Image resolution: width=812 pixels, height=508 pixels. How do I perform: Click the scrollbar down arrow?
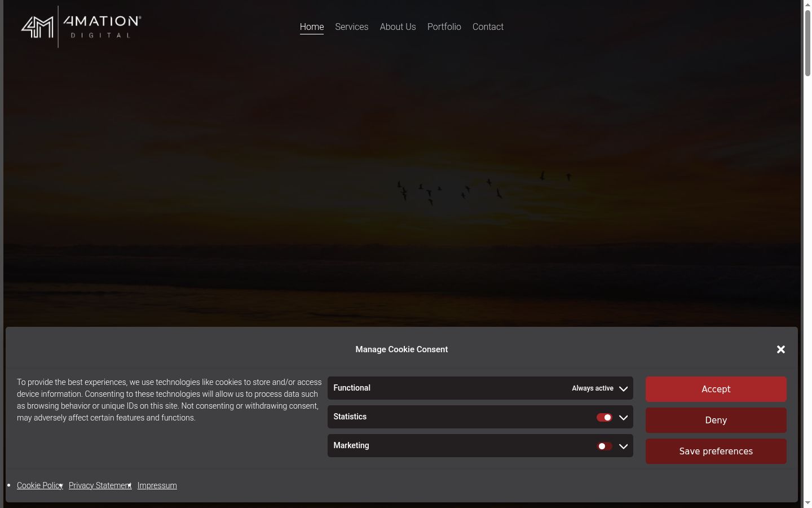tap(807, 503)
